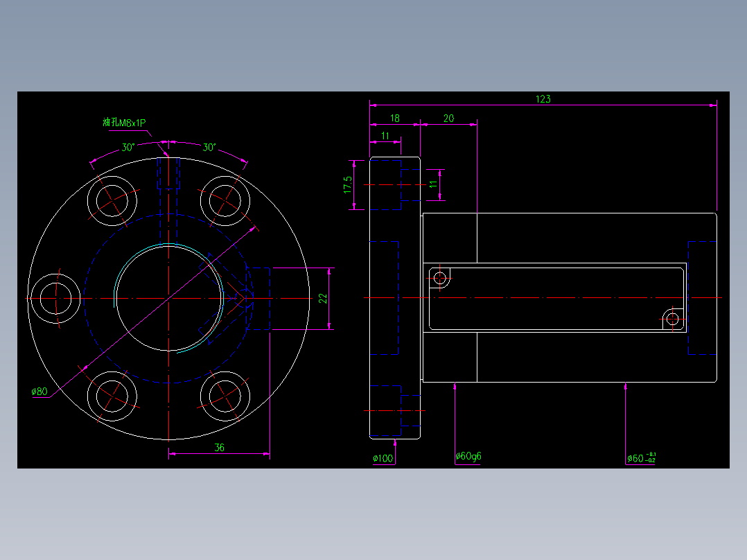Select the 22 dimension text
Viewport: 747px width, 560px height.
click(323, 298)
